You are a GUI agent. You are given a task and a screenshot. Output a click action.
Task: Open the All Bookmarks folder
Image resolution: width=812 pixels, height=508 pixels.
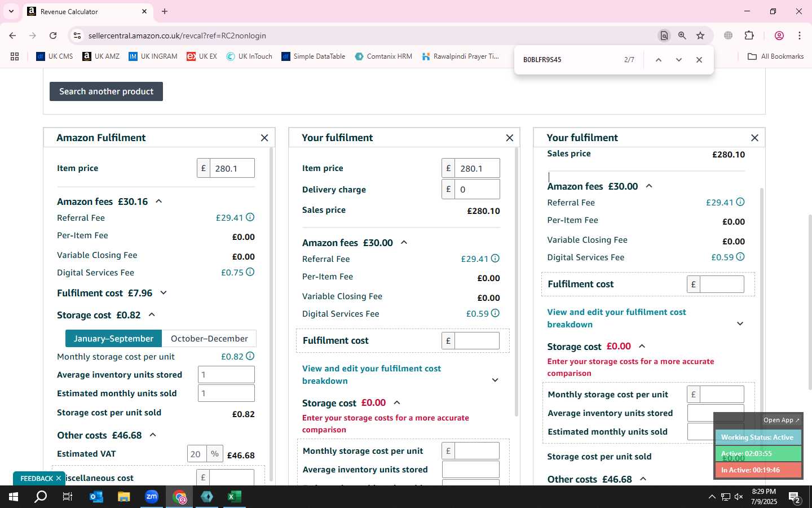775,56
